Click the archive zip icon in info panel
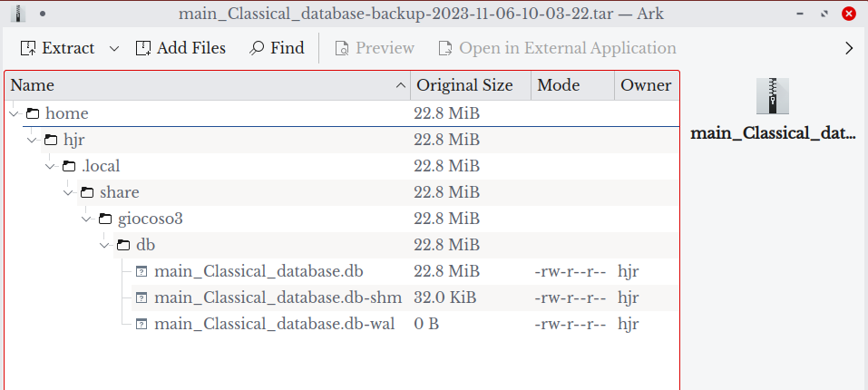This screenshot has height=390, width=868. 773,96
